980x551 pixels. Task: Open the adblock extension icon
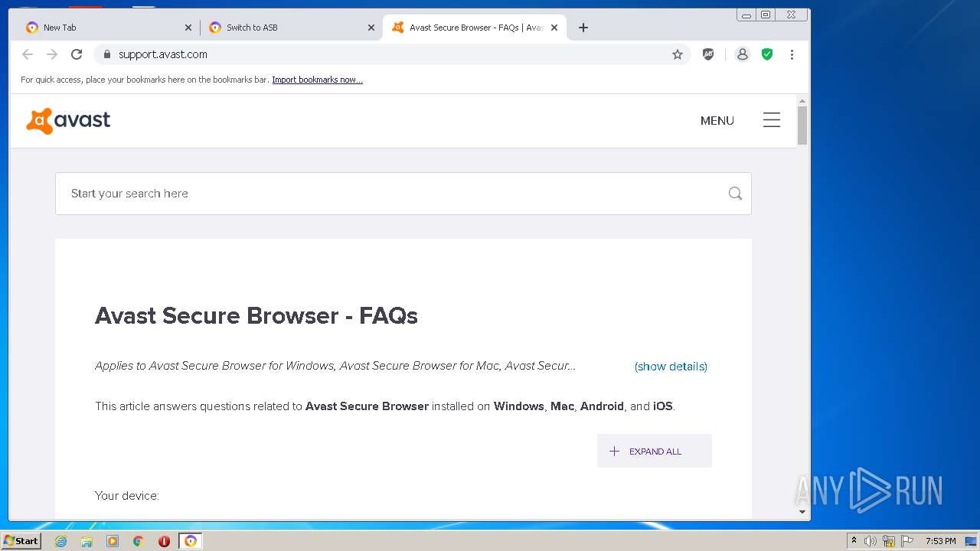click(x=708, y=54)
